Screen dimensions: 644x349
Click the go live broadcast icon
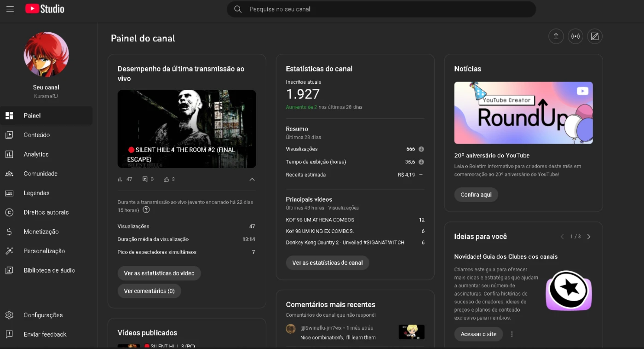coord(575,36)
